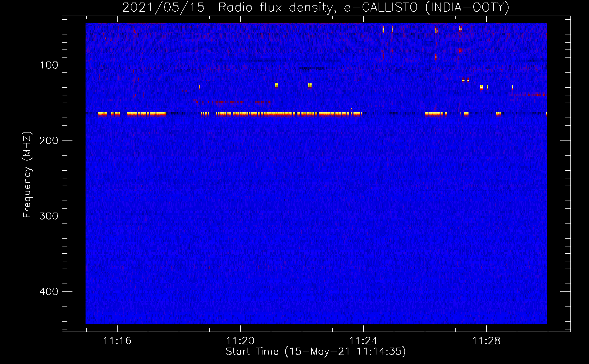Screen dimensions: 589x364
Task: Click the '11:16' time tick label
Action: [117, 341]
